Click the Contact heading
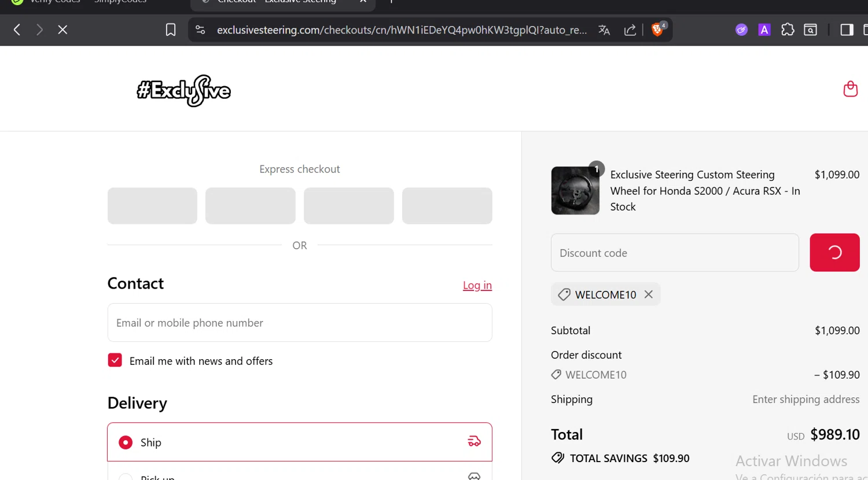Viewport: 868px width, 480px height. tap(135, 283)
